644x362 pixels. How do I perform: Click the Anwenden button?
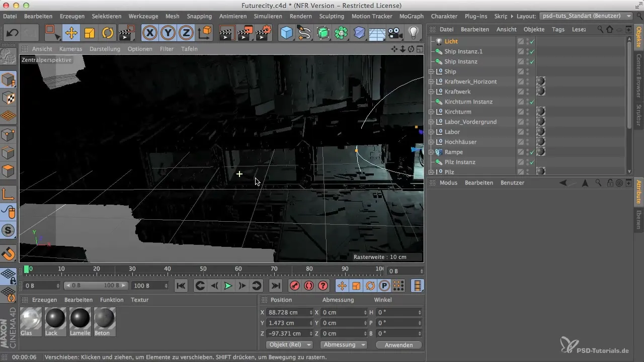pos(398,345)
